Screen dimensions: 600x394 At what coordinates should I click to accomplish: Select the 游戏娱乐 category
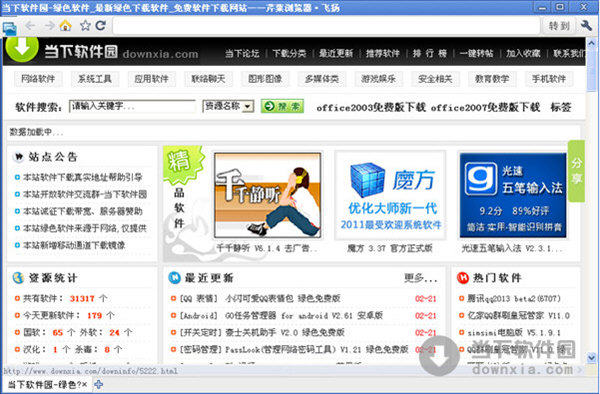pos(378,79)
